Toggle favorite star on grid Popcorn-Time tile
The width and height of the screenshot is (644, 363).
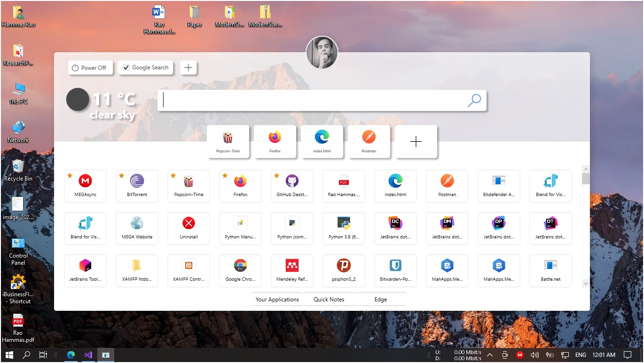pyautogui.click(x=173, y=175)
